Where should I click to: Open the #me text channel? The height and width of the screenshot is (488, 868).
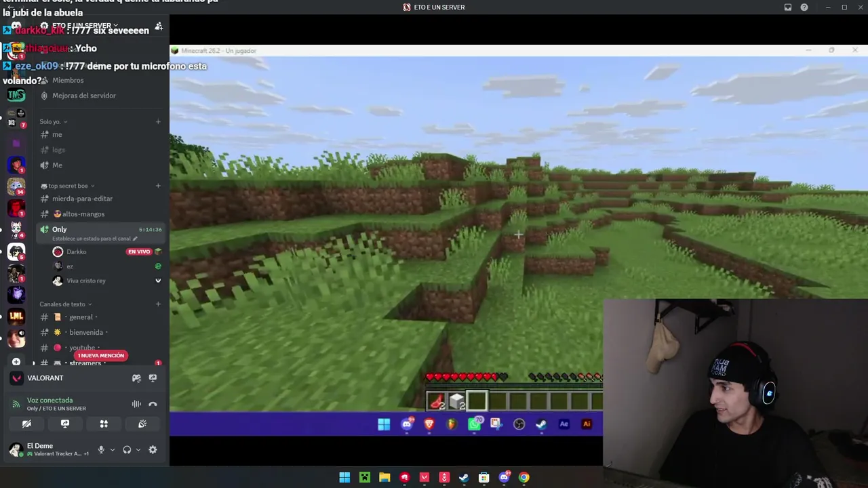(101, 134)
